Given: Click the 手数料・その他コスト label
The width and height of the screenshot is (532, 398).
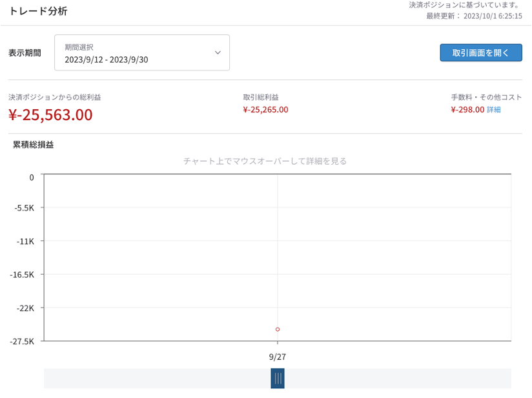Looking at the screenshot, I should click(486, 97).
